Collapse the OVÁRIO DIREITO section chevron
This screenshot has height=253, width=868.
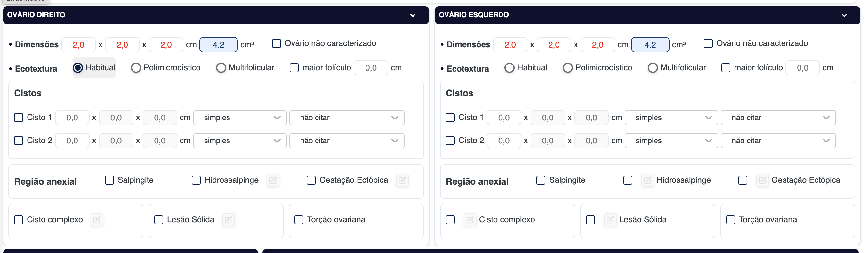click(413, 15)
